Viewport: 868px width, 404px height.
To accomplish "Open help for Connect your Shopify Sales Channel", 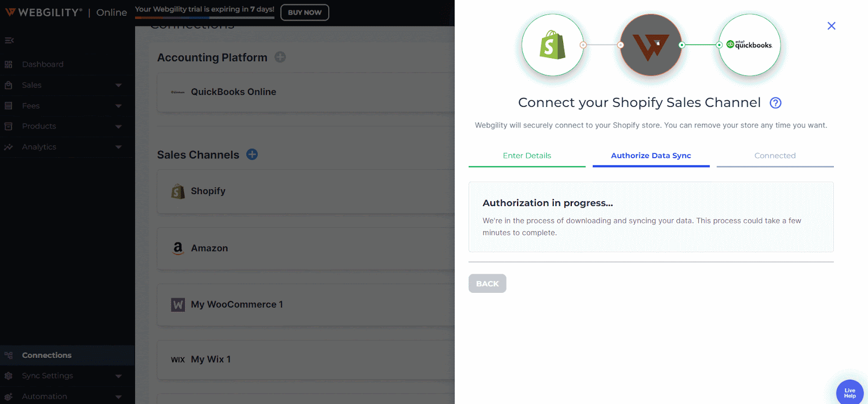I will point(776,103).
